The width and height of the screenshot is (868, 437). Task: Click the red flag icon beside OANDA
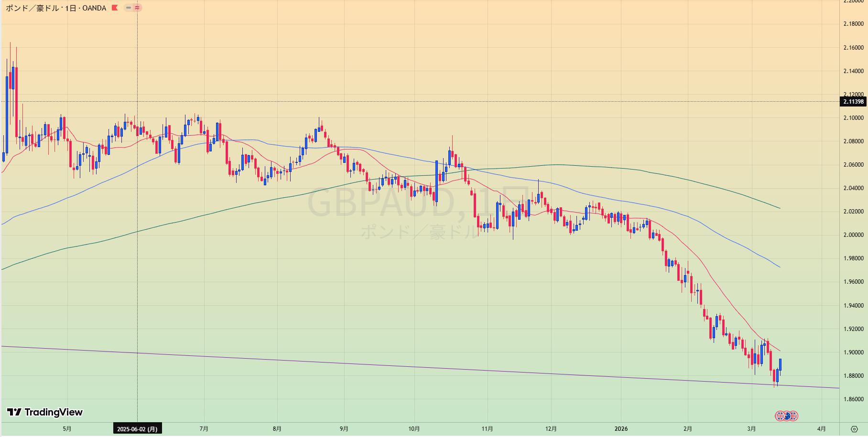pos(115,8)
